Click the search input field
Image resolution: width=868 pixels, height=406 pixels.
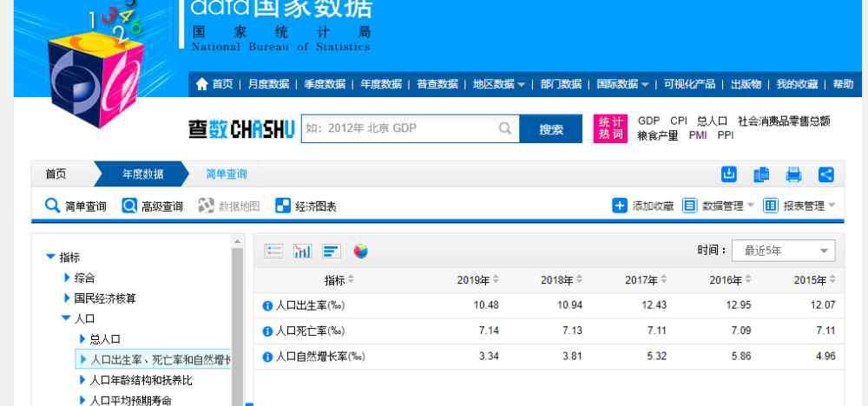point(399,129)
